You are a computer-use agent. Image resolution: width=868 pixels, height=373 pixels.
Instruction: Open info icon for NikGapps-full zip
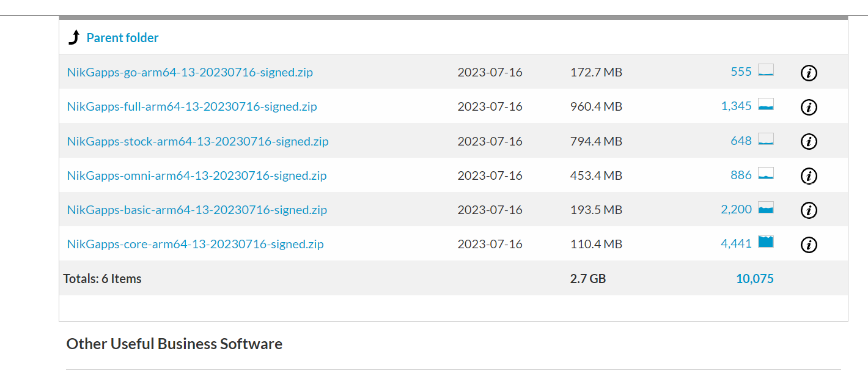(809, 108)
